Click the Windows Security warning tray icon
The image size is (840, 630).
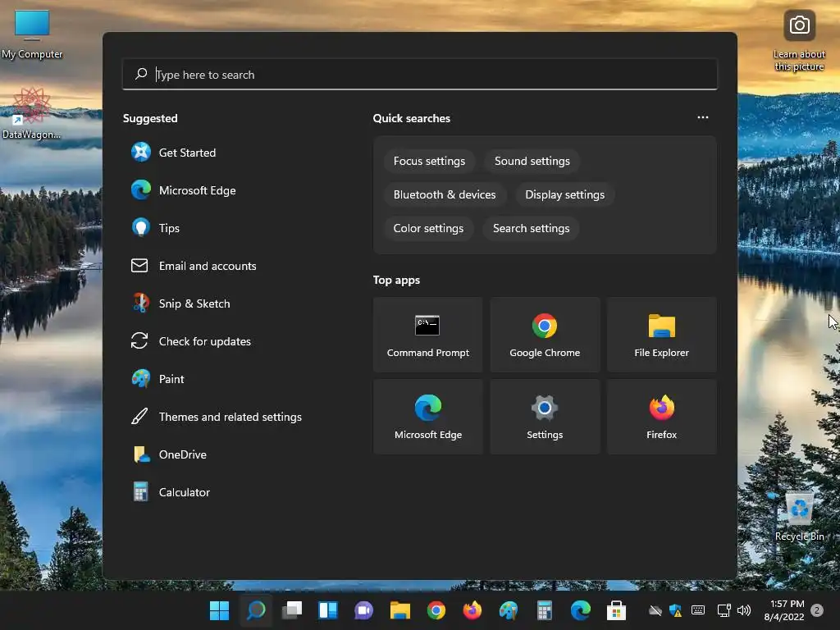[x=676, y=610]
